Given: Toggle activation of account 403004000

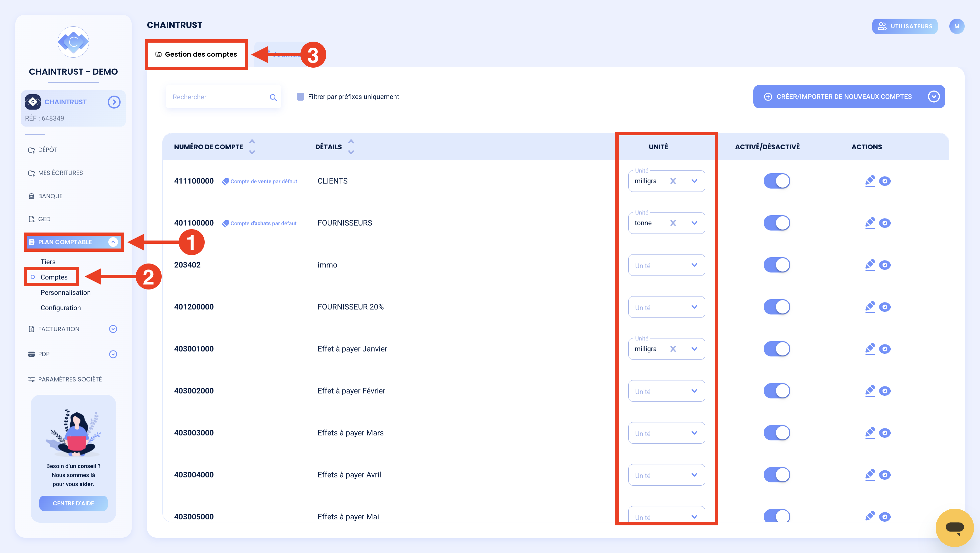Looking at the screenshot, I should pos(776,475).
